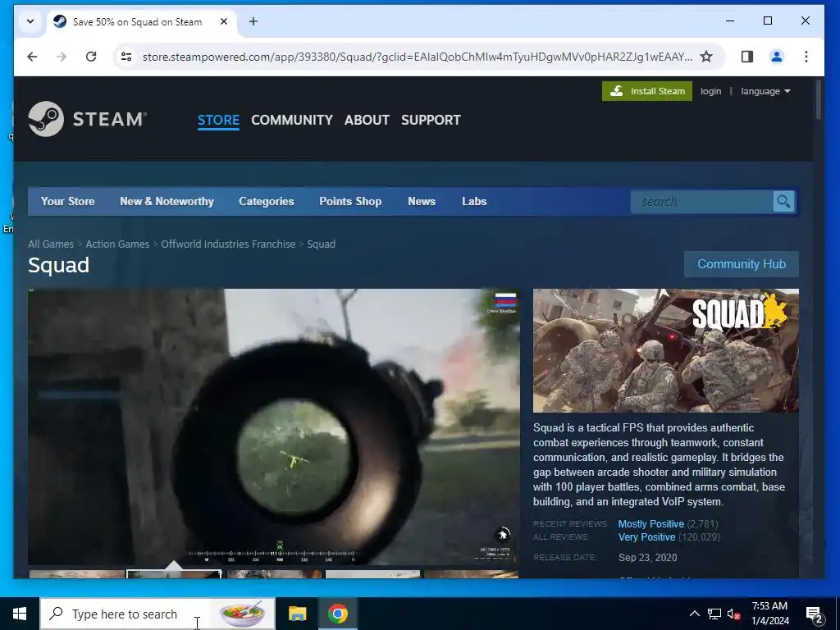The height and width of the screenshot is (630, 840).
Task: Click the address bar URL
Action: pyautogui.click(x=418, y=57)
